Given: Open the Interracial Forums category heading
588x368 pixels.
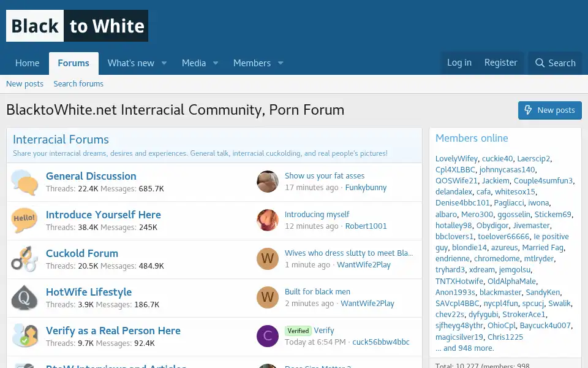Looking at the screenshot, I should click(61, 139).
